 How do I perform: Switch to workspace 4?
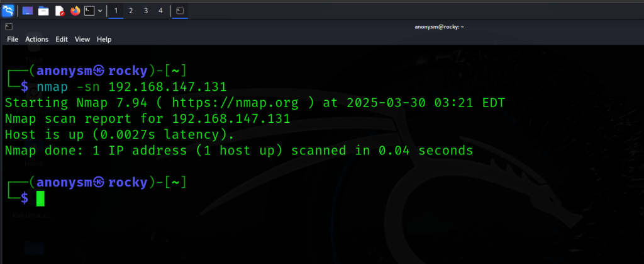point(160,11)
